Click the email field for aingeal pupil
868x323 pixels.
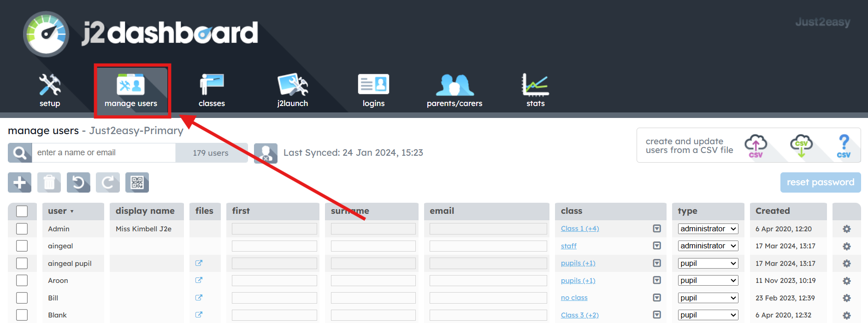488,263
